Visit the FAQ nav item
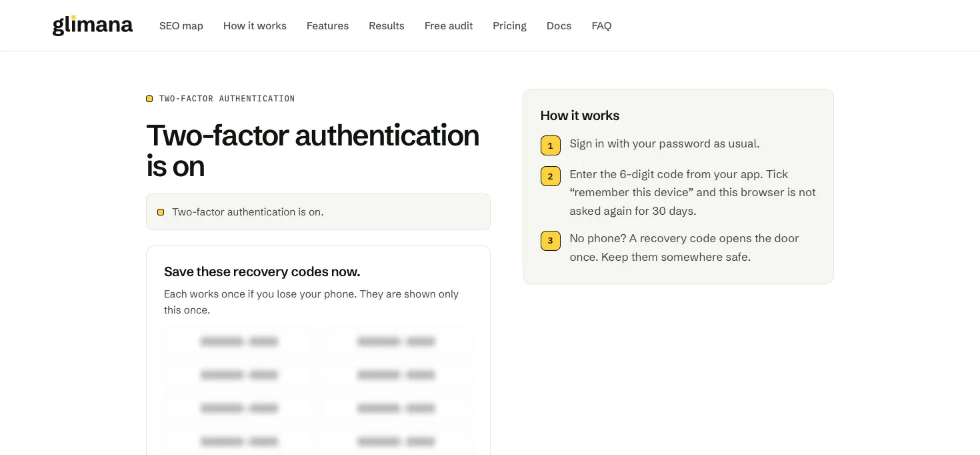This screenshot has width=980, height=455. click(x=601, y=26)
